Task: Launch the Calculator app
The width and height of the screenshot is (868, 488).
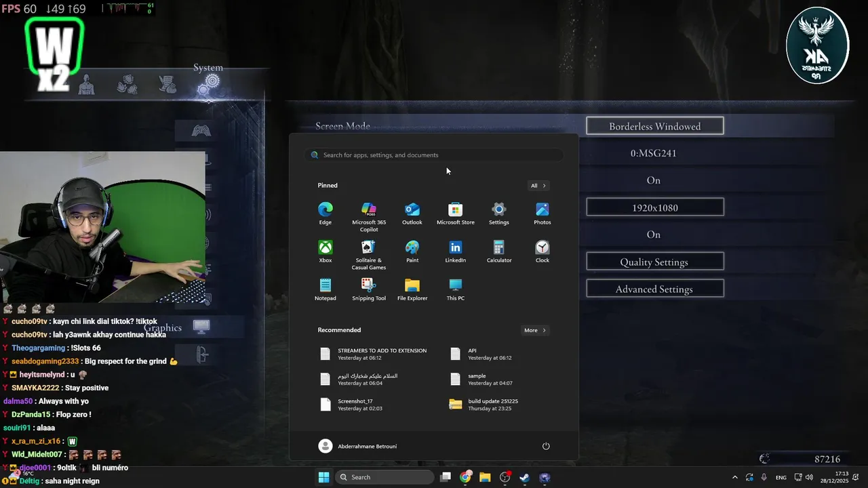Action: click(x=499, y=251)
